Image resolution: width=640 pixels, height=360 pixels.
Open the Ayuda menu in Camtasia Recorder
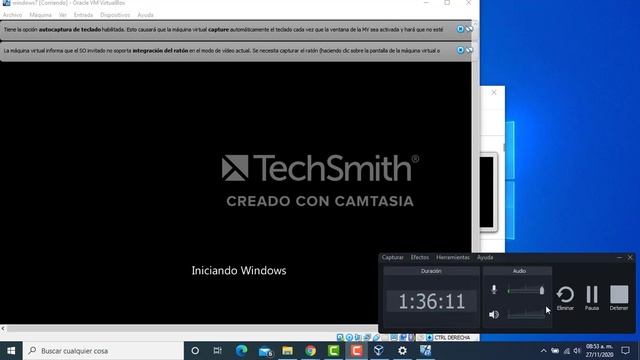(485, 257)
